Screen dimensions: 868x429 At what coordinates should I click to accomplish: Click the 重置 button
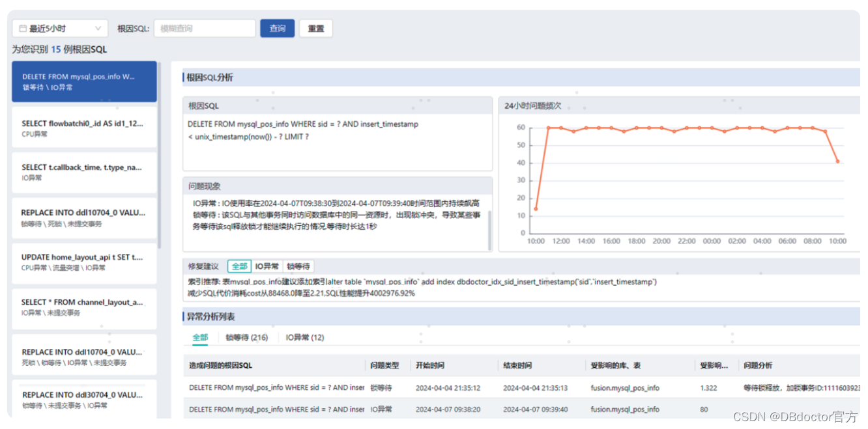pos(316,29)
